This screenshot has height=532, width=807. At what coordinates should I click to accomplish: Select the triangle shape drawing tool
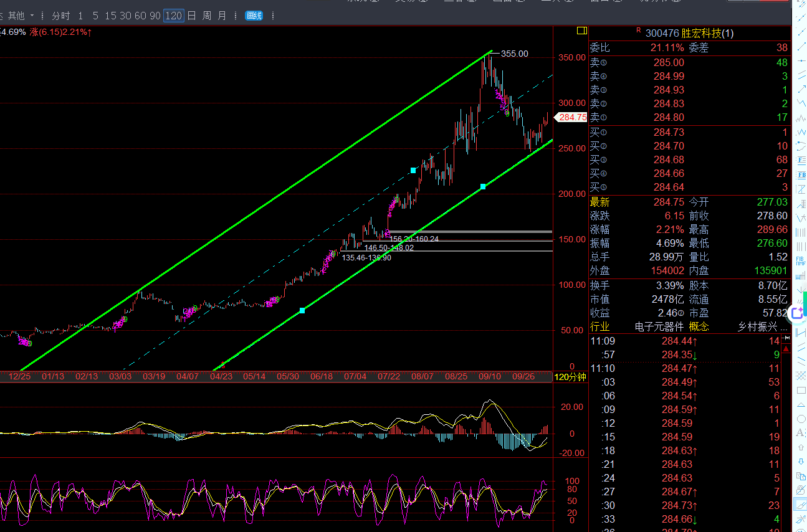(801, 404)
